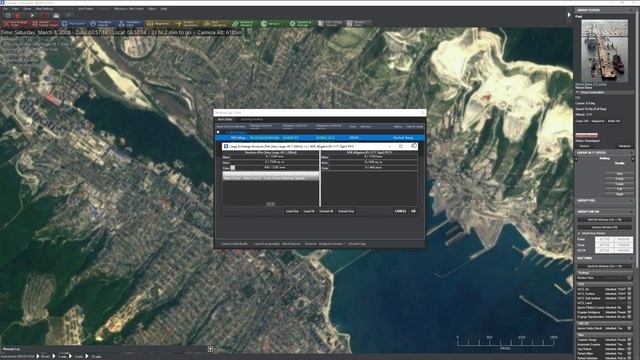Open the Game menu
Viewport: 640px width, 360px height.
(27, 9)
